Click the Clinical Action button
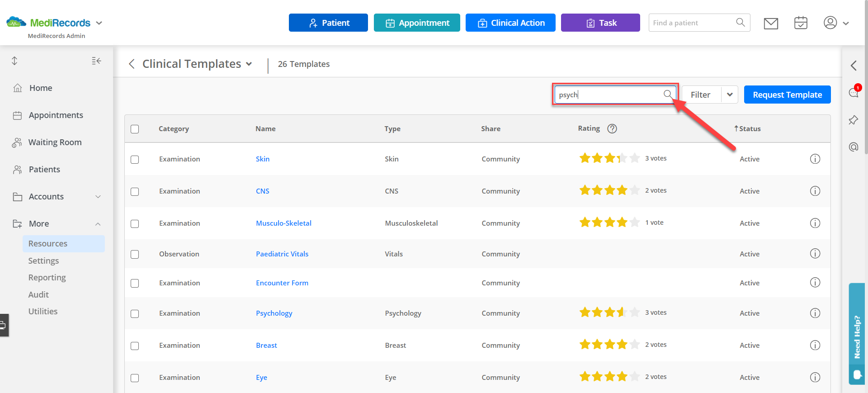This screenshot has width=868, height=393. (510, 23)
